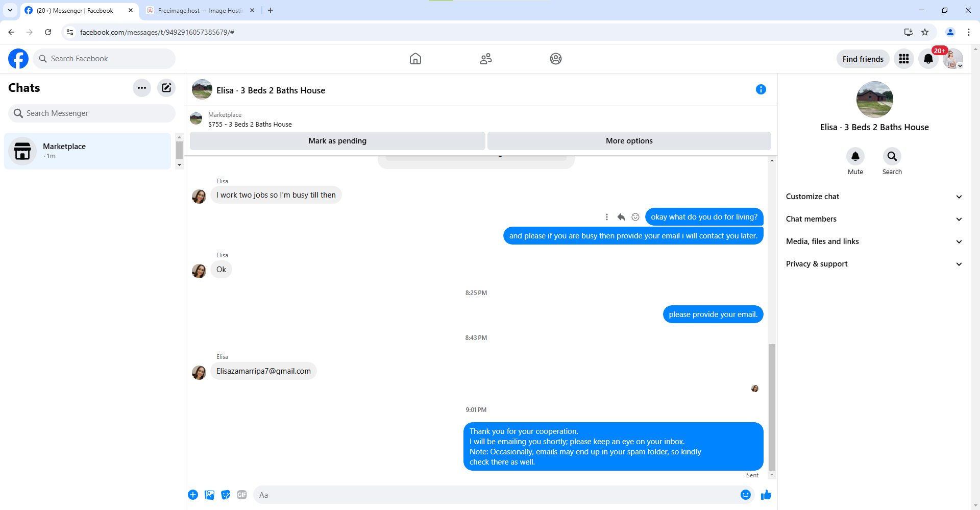Expand Media, files and links section
Screen dimensions: 980x510
874,241
